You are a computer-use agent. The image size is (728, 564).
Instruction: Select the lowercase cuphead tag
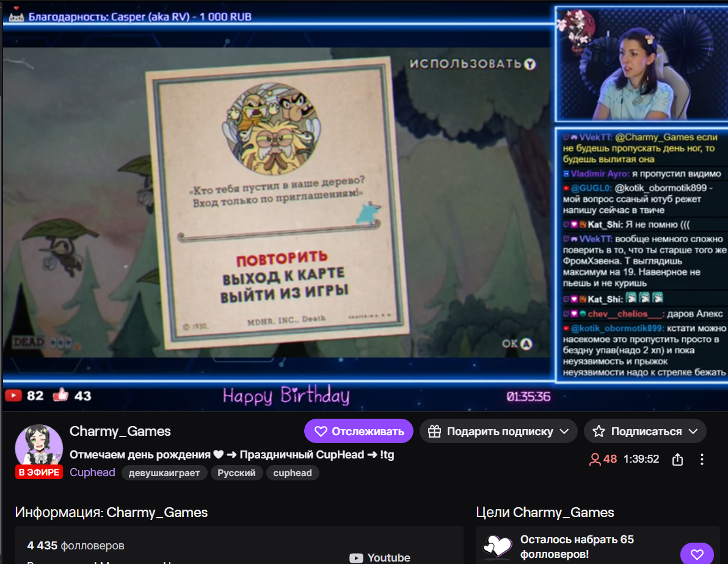point(293,473)
